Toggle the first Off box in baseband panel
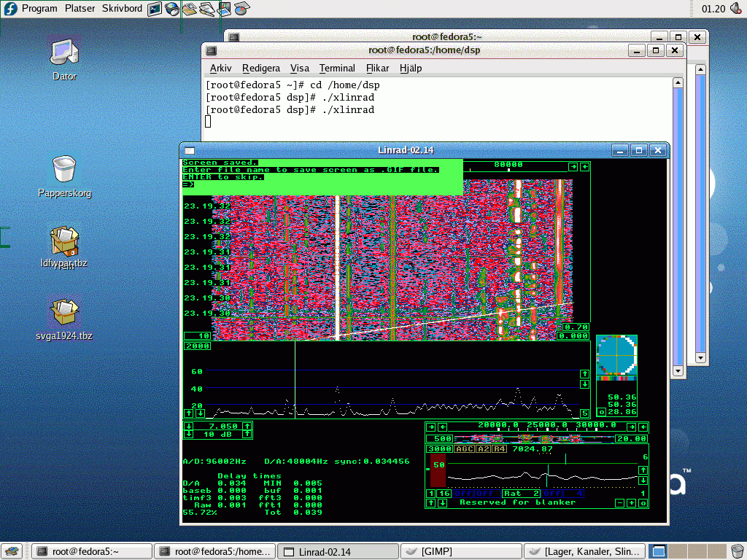 (462, 494)
